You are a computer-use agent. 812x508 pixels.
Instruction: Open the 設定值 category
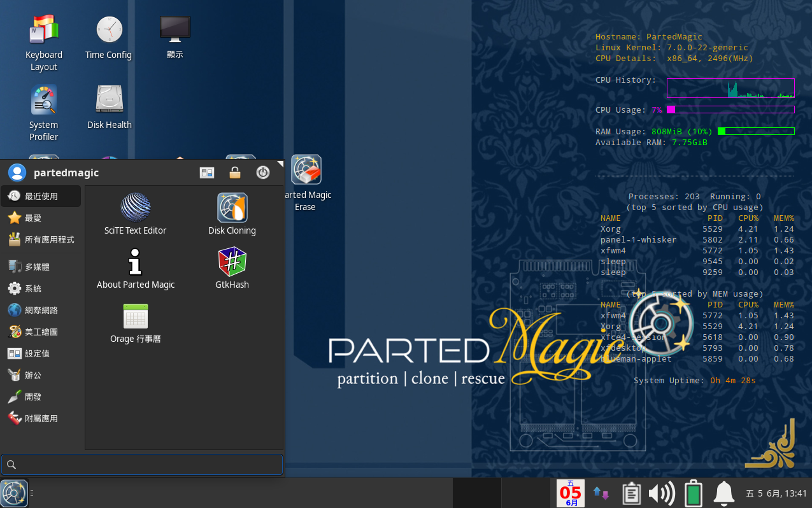point(41,353)
